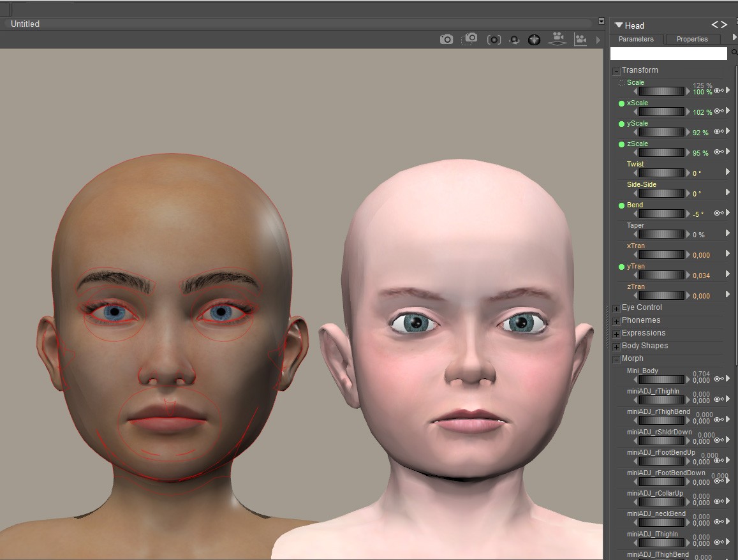Expand the Eye Control group
Image resolution: width=738 pixels, height=560 pixels.
[616, 308]
